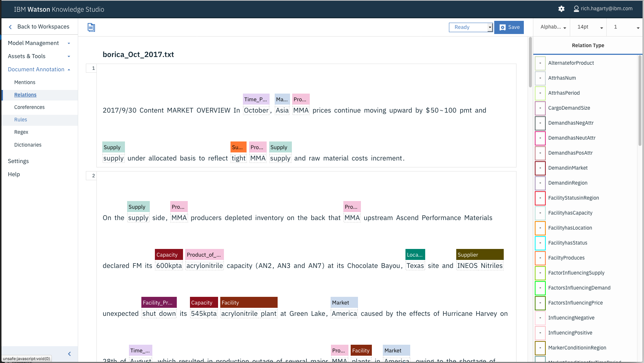The width and height of the screenshot is (644, 363).
Task: Select the Facility_Pr... tag above shut down
Action: (x=159, y=303)
